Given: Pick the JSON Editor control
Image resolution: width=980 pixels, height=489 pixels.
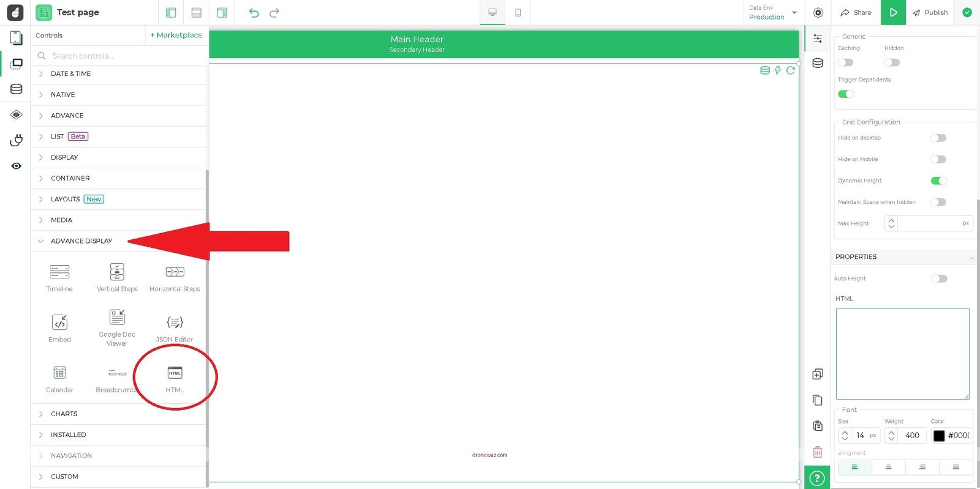Looking at the screenshot, I should click(x=175, y=323).
